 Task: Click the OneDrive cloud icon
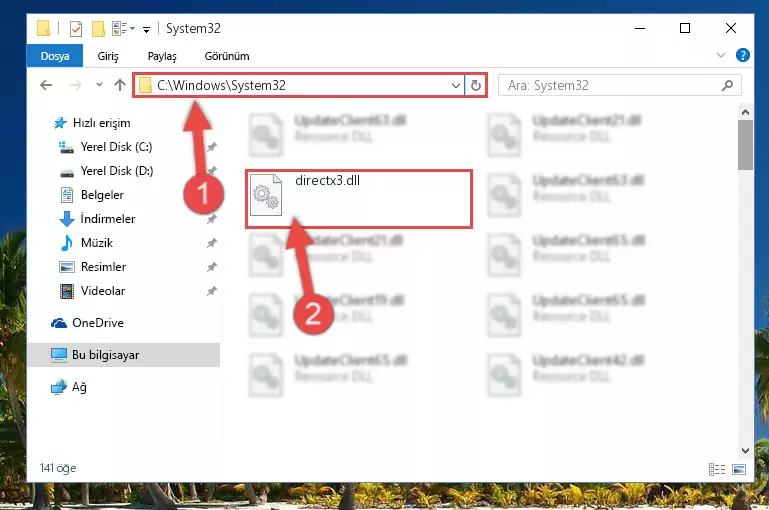pyautogui.click(x=58, y=323)
